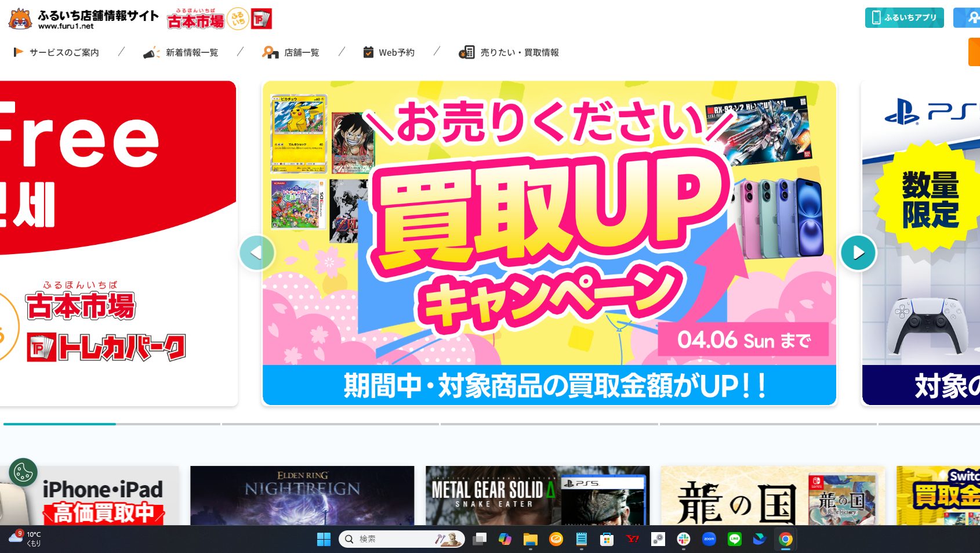
Task: Open Slack from the taskbar
Action: click(684, 539)
